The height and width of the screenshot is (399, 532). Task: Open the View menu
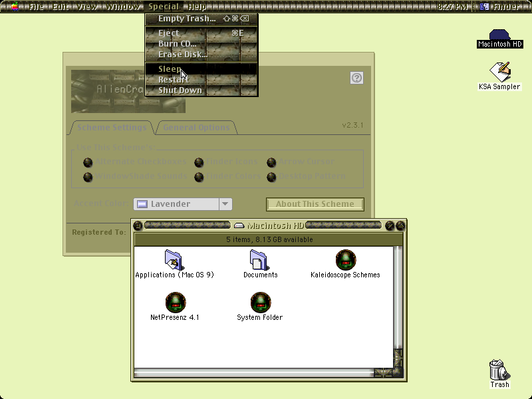(x=87, y=7)
